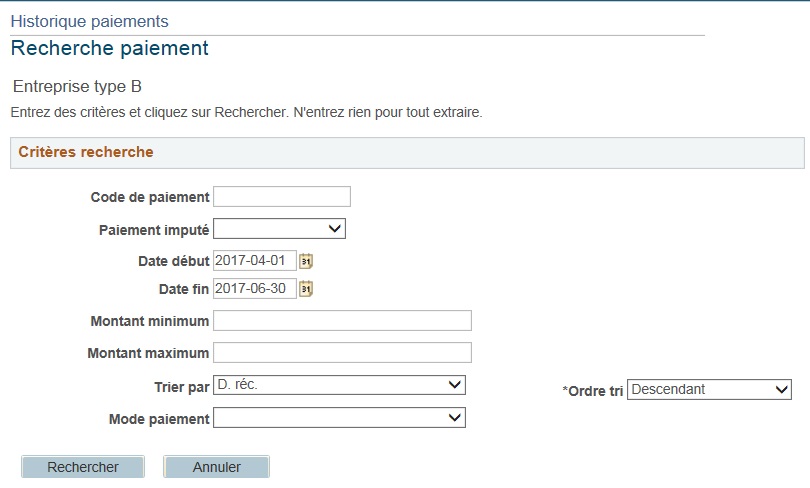810x488 pixels.
Task: Select the Date fin field with 2017-06-30
Action: point(255,289)
